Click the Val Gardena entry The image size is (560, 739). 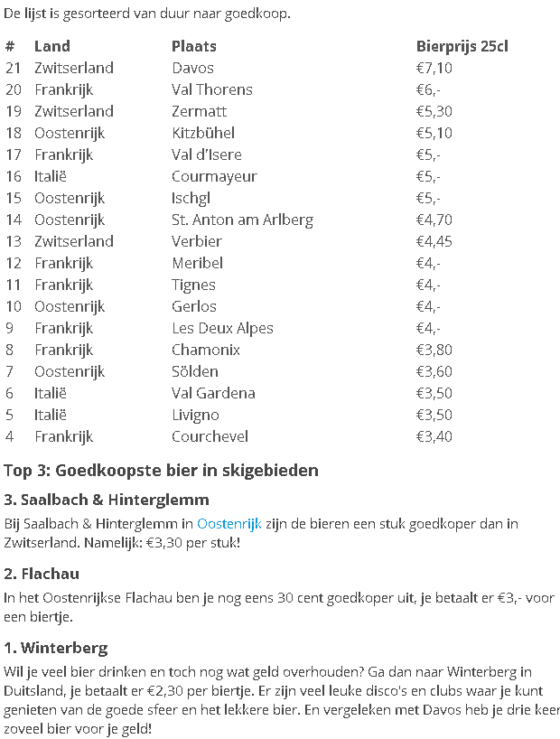[213, 393]
